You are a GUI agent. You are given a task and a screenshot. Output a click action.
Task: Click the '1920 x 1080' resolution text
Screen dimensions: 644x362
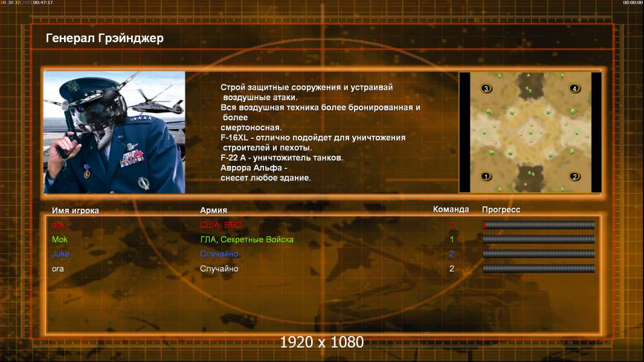pos(322,342)
